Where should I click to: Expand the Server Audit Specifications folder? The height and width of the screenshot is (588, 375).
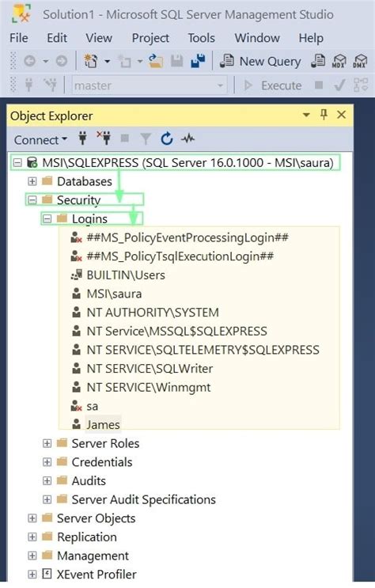click(47, 499)
